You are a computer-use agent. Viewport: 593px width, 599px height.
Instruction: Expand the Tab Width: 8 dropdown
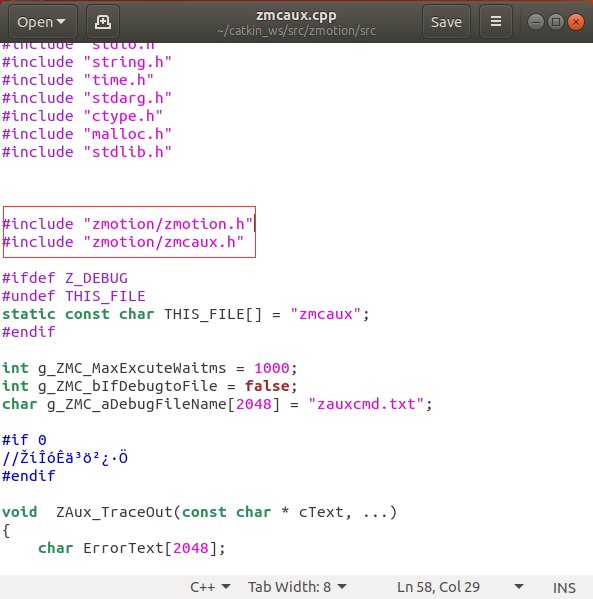[297, 586]
